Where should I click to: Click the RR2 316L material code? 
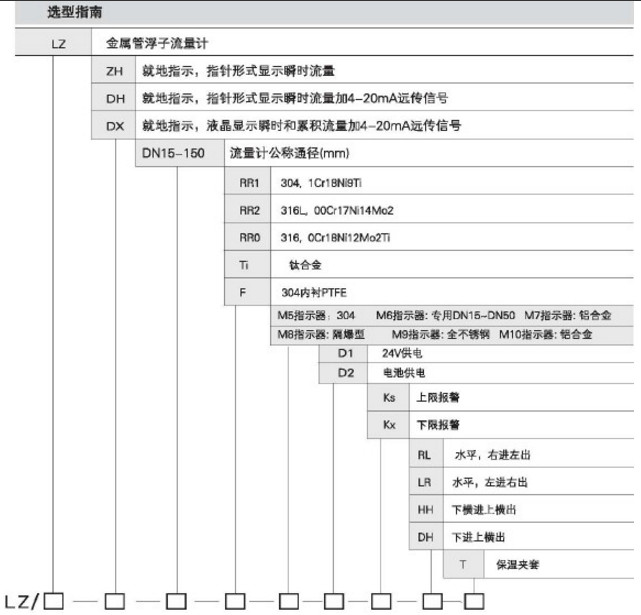(x=249, y=211)
